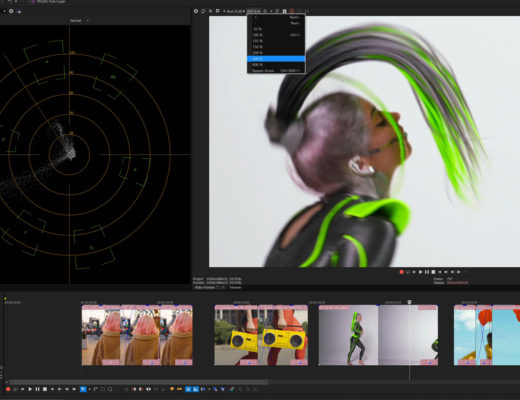The width and height of the screenshot is (520, 400).
Task: Click play from start under preview window
Action: (x=414, y=272)
